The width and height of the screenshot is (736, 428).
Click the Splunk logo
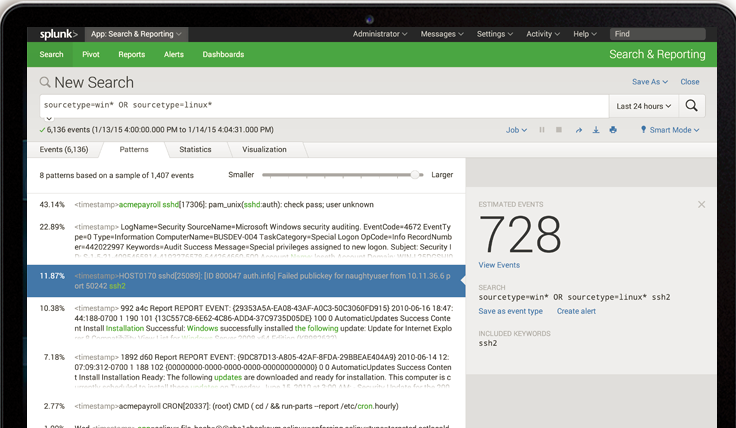tap(59, 34)
